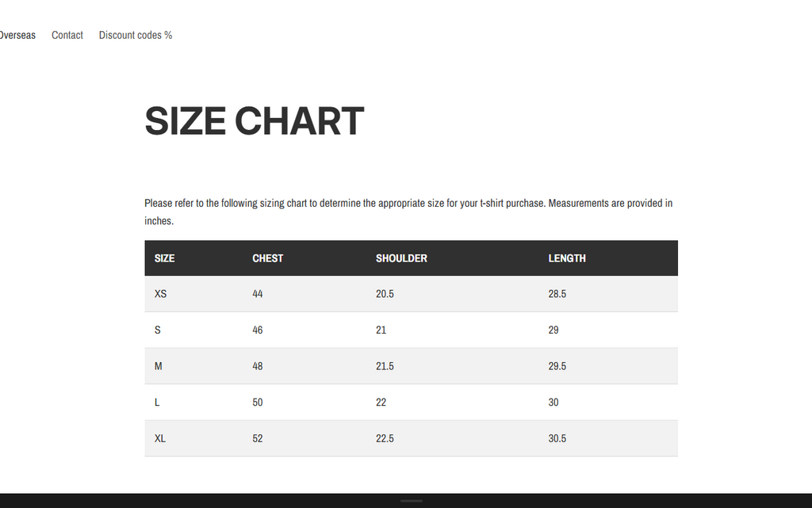Select the M size row label

pyautogui.click(x=159, y=366)
